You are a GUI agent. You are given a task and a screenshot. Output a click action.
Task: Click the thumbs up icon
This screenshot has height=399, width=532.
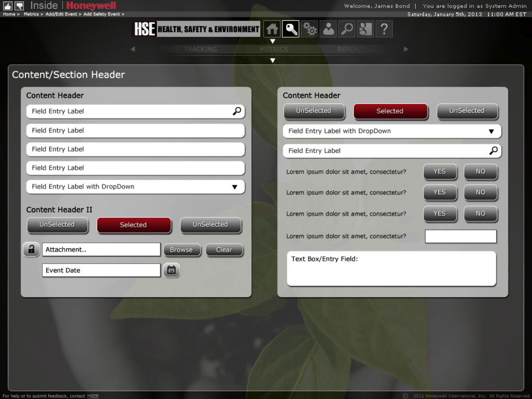point(7,6)
